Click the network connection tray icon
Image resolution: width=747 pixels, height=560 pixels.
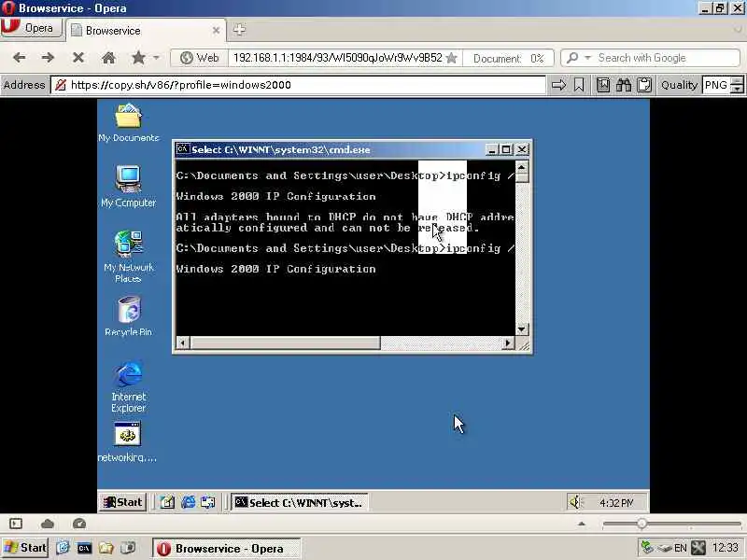pyautogui.click(x=647, y=548)
